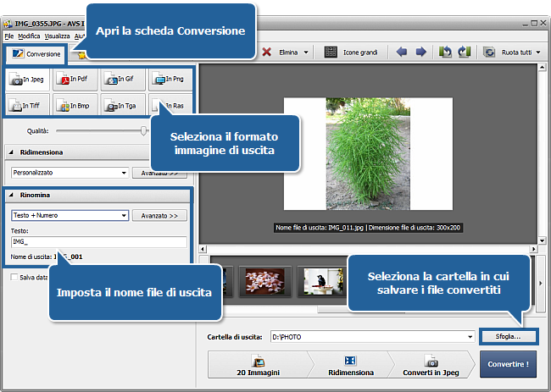Click the red X Elimina icon
This screenshot has height=392, width=551.
(x=267, y=52)
